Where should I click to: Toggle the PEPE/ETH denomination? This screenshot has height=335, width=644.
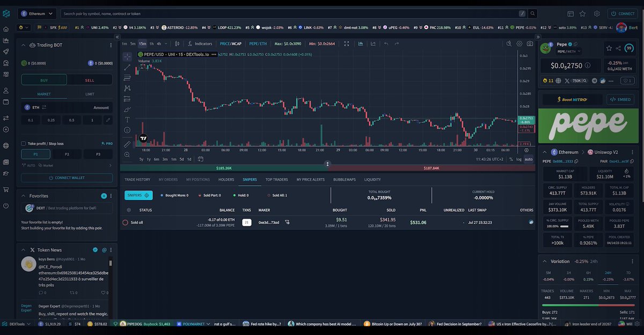tap(258, 43)
